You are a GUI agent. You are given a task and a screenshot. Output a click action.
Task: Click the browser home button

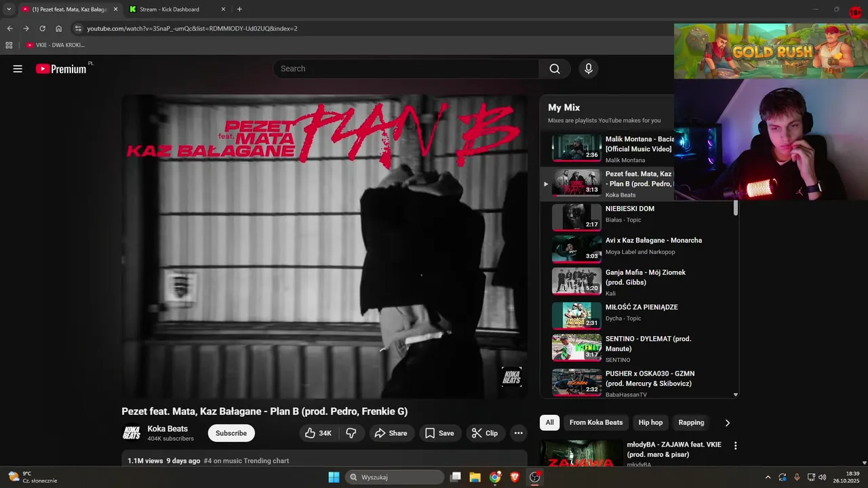coord(59,28)
